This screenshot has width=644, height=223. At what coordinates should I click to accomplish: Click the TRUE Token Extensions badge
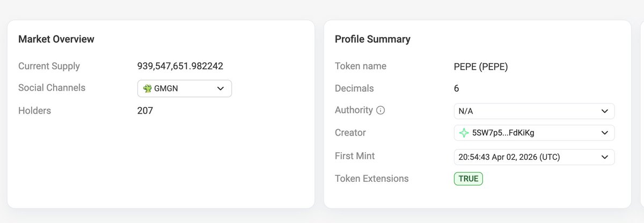468,179
